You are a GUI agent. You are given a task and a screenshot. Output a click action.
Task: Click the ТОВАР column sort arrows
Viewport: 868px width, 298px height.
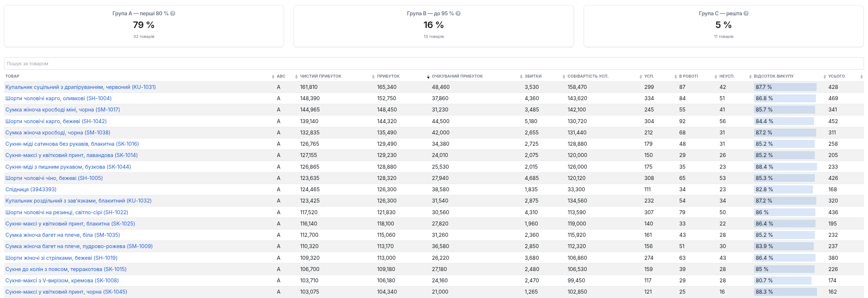(273, 77)
